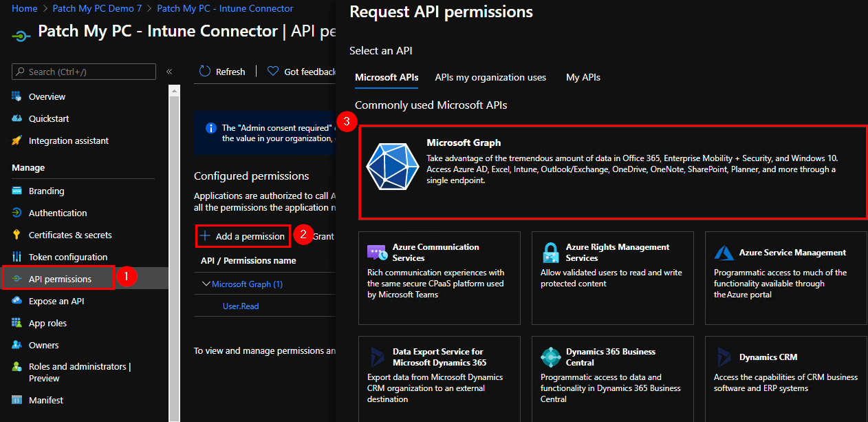Click the Authentication icon
This screenshot has width=868, height=422.
(17, 213)
